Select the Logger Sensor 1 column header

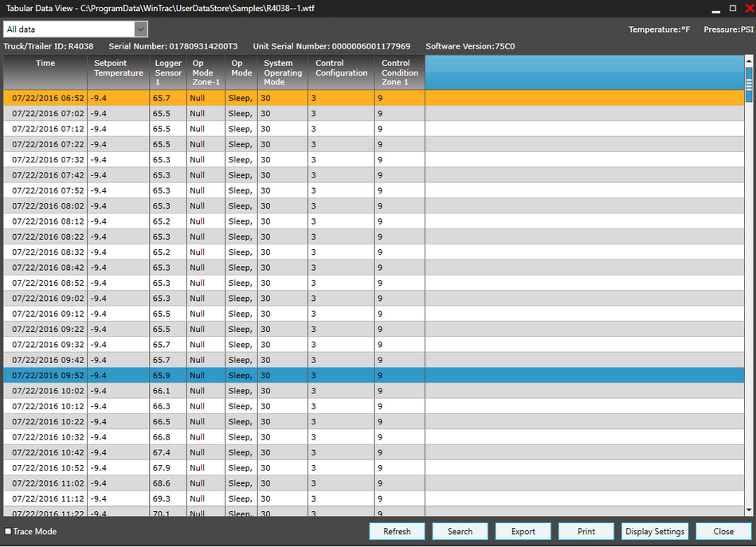(x=168, y=72)
